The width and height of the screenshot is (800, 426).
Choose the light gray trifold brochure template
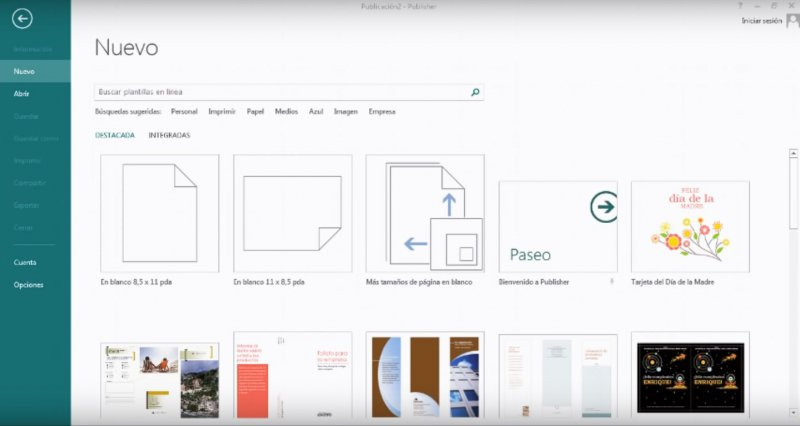[x=558, y=377]
